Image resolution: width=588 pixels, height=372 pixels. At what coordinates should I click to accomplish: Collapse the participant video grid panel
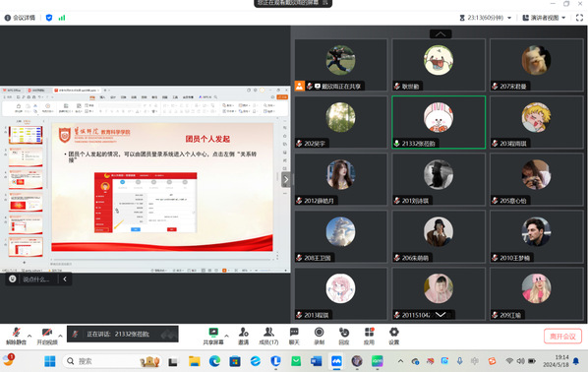(x=286, y=179)
